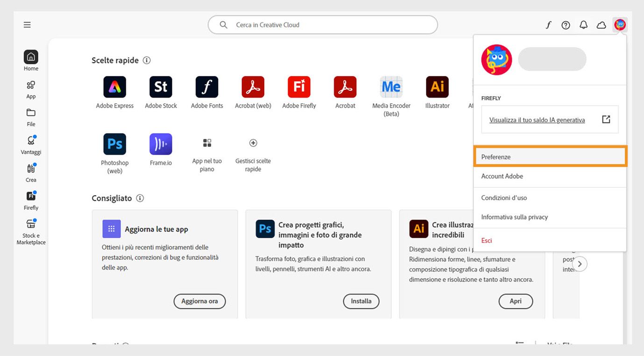644x356 pixels.
Task: Show info for Consigliato
Action: click(x=140, y=198)
